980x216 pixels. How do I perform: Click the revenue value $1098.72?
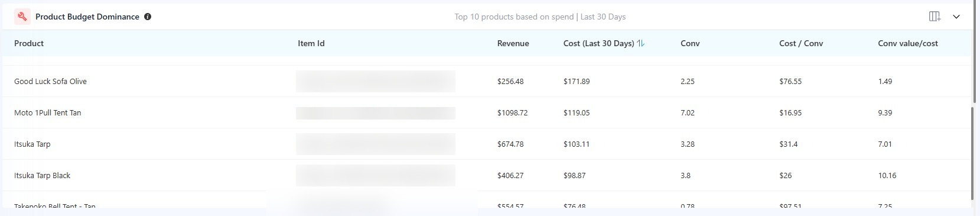[513, 112]
